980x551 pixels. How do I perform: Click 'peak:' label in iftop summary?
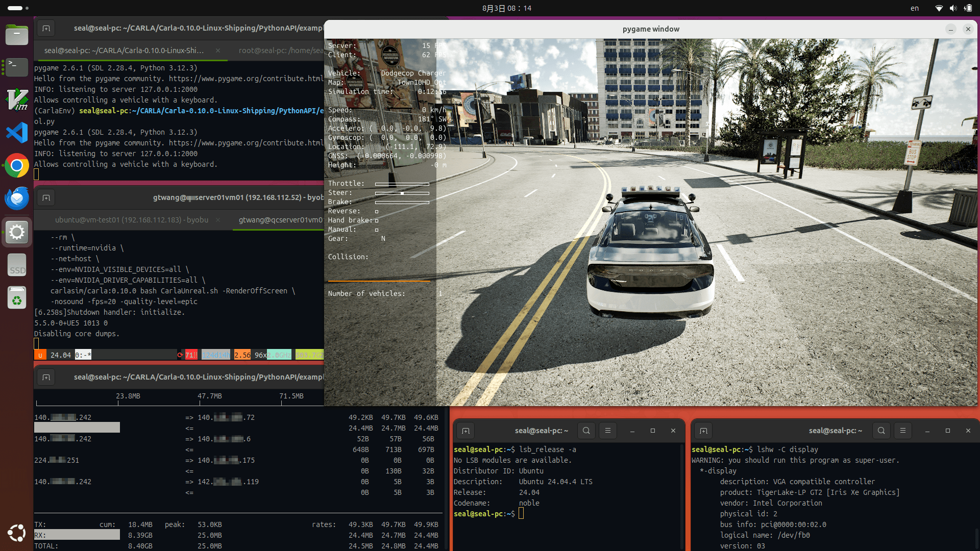(x=175, y=524)
